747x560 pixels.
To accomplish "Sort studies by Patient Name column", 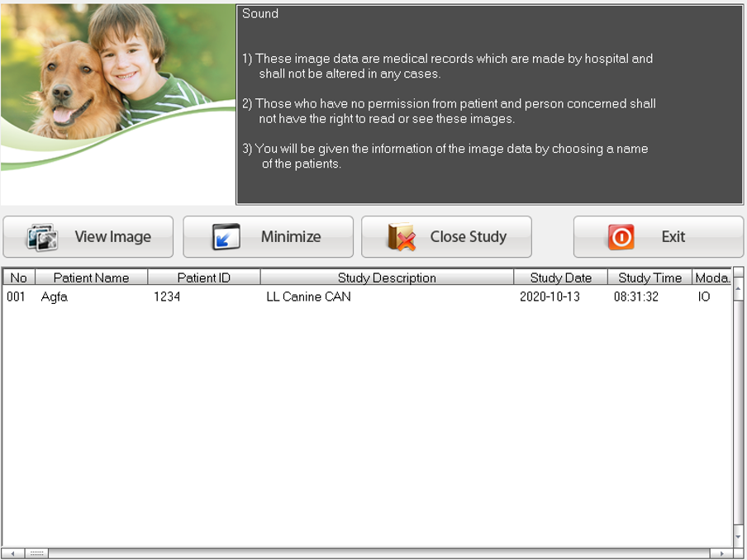I will coord(91,278).
